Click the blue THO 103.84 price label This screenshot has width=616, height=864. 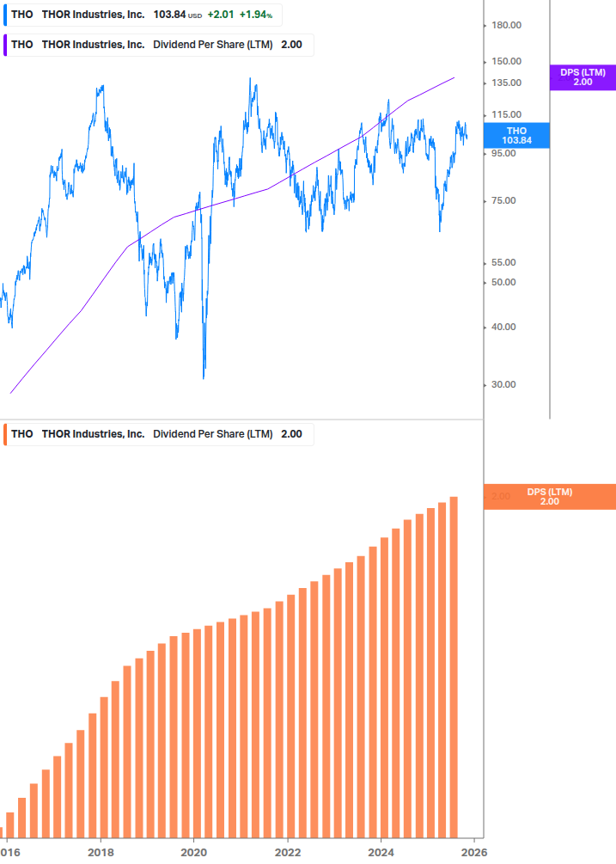516,136
